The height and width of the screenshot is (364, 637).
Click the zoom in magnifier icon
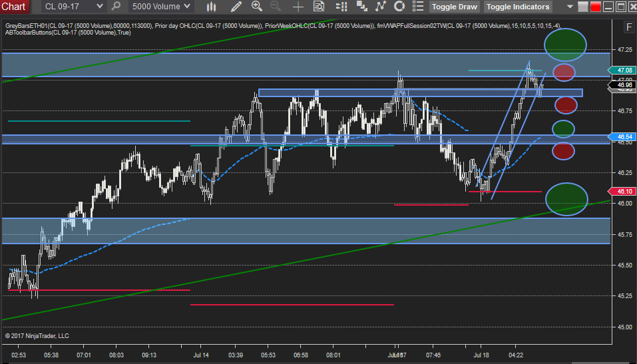pyautogui.click(x=257, y=6)
